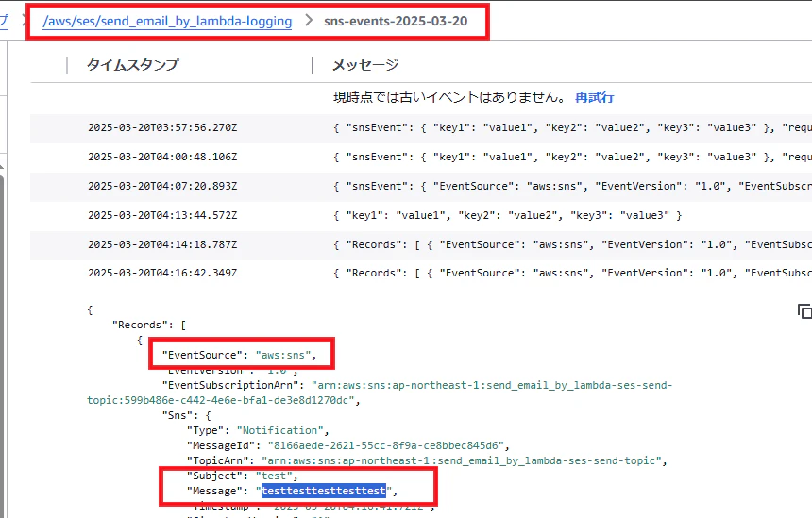Click the "Type": "Notification" line
This screenshot has width=812, height=518.
coord(258,430)
